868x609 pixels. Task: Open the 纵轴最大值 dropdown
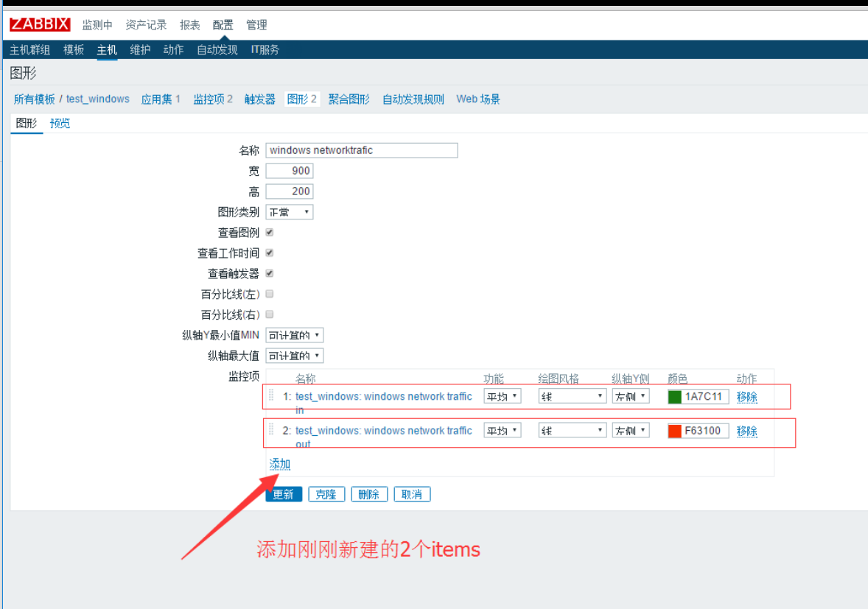click(295, 356)
